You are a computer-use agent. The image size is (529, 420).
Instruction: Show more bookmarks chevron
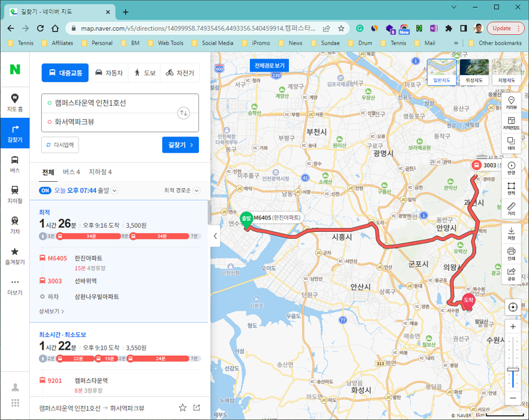456,43
